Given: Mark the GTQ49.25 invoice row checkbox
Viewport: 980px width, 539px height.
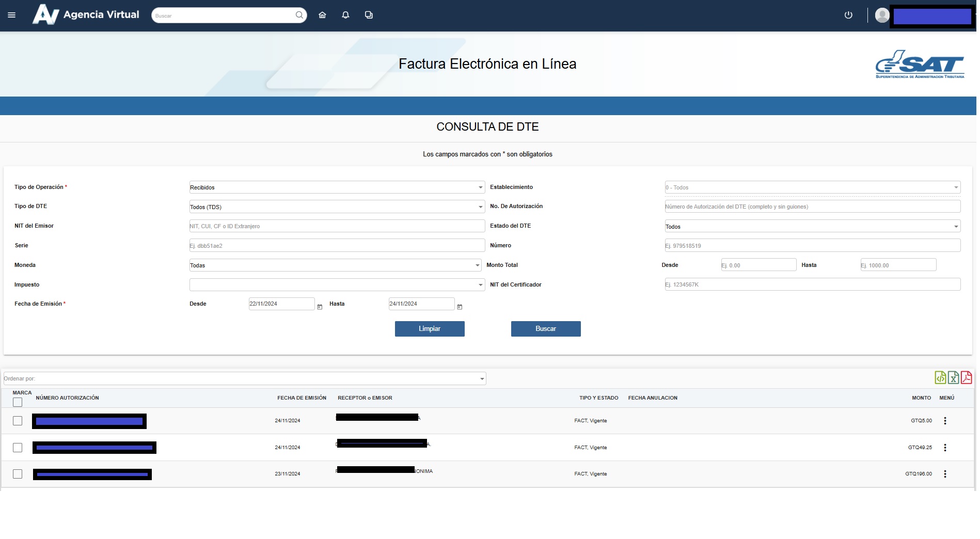Looking at the screenshot, I should click(x=18, y=448).
